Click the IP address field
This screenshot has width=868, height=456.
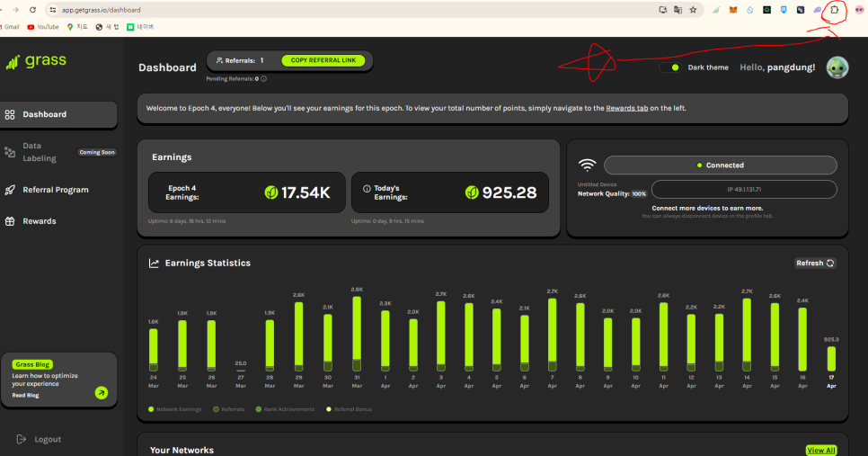click(744, 190)
